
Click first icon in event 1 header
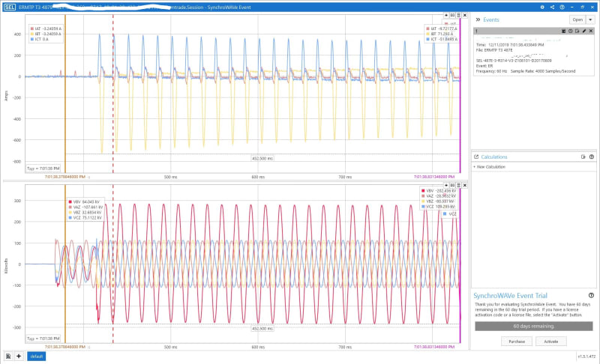pos(564,31)
